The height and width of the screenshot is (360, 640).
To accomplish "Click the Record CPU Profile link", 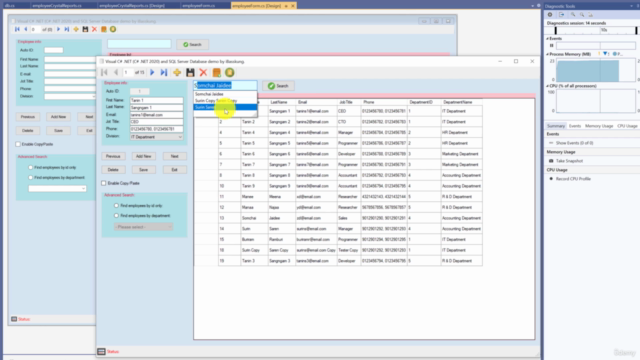I will (x=573, y=179).
